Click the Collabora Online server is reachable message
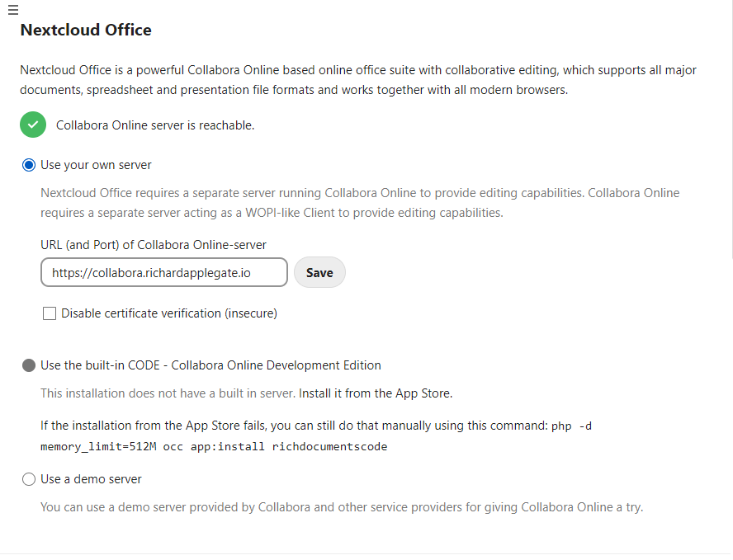Screen dimensions: 733x560 155,125
